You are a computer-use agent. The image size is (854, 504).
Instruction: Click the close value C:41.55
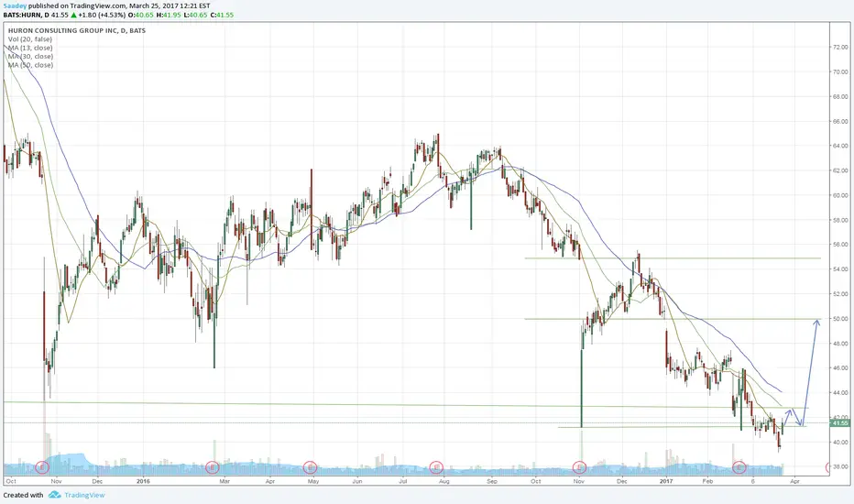(x=222, y=15)
